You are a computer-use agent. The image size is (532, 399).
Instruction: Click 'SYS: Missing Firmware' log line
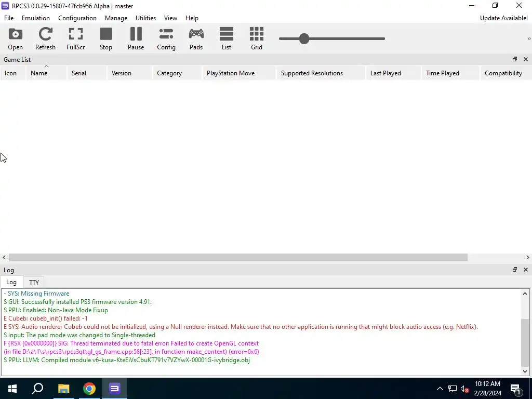[37, 294]
